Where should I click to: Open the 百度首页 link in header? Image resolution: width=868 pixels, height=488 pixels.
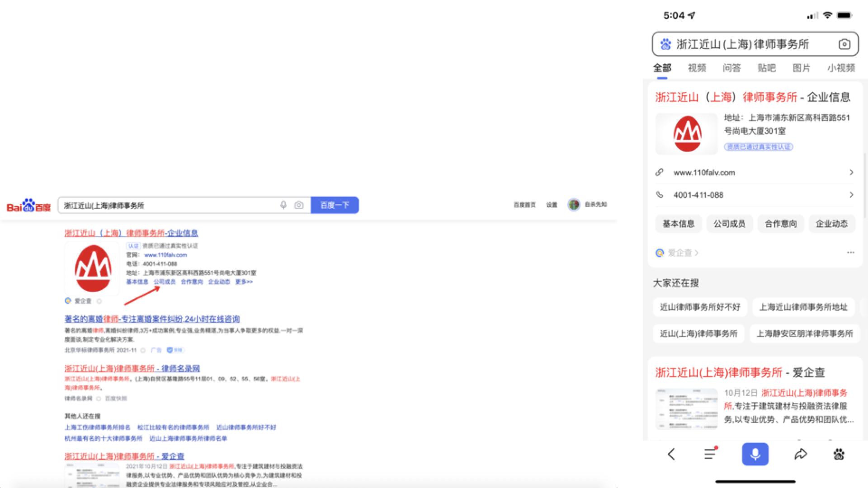524,205
